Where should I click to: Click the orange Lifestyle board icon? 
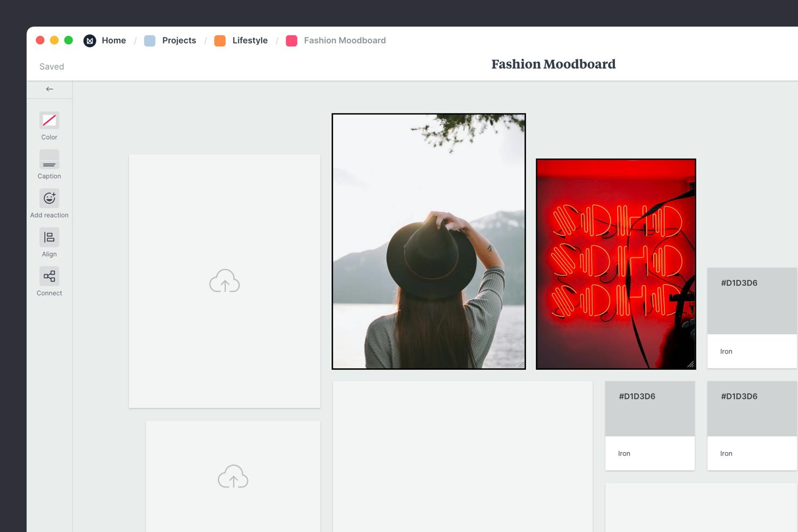[x=220, y=40]
